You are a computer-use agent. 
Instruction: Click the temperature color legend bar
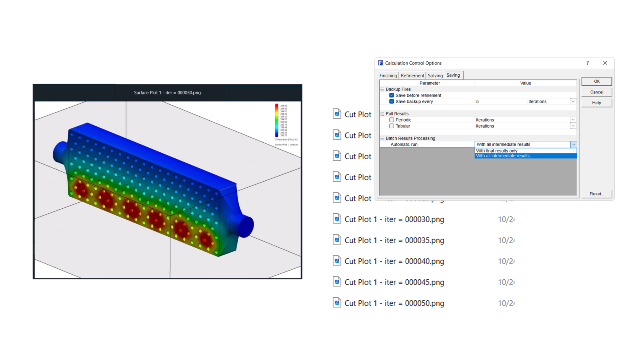click(277, 120)
